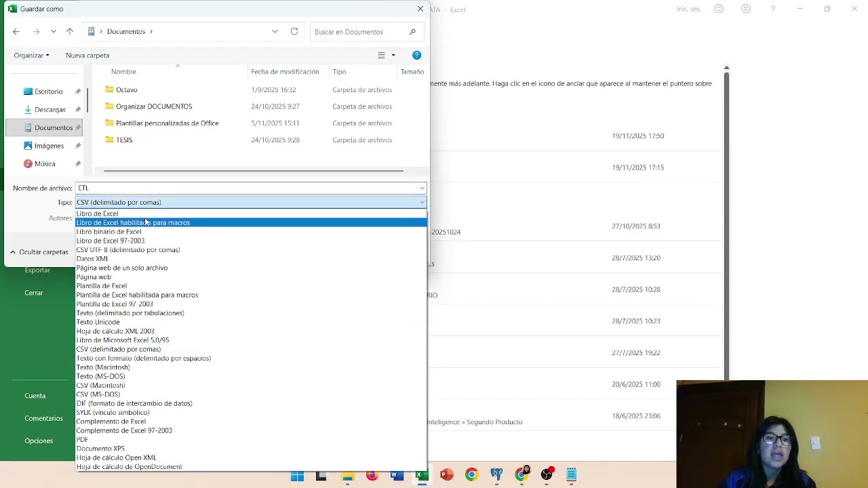Open PowerPoint from the taskbar
The image size is (868, 488).
coord(446,475)
